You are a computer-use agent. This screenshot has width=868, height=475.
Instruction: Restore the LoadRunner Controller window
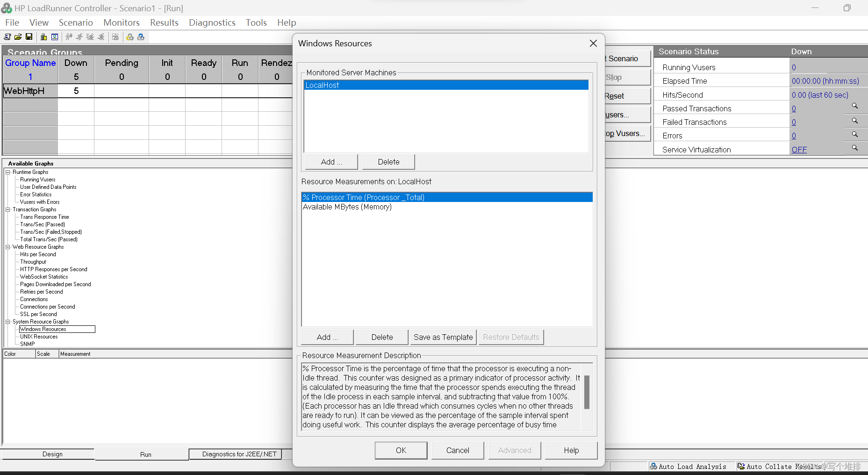pos(847,8)
